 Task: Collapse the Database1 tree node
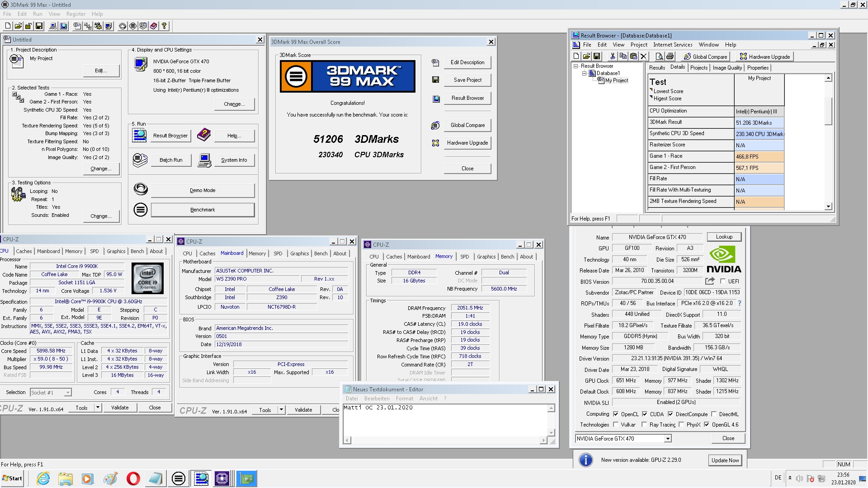click(x=584, y=73)
